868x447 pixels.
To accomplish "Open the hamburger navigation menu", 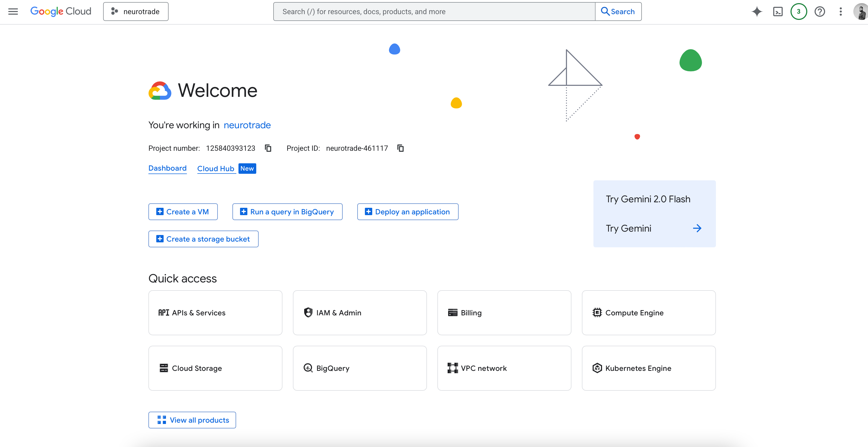I will click(13, 12).
